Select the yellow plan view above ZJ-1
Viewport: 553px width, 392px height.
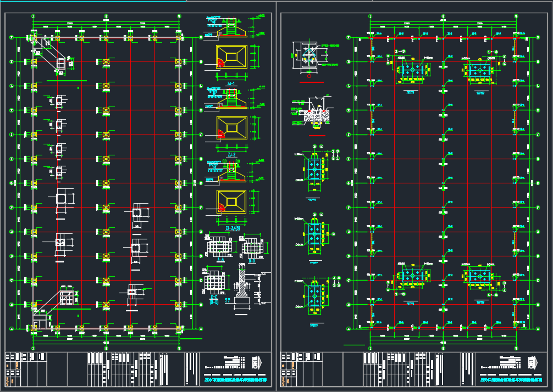[x=231, y=57]
